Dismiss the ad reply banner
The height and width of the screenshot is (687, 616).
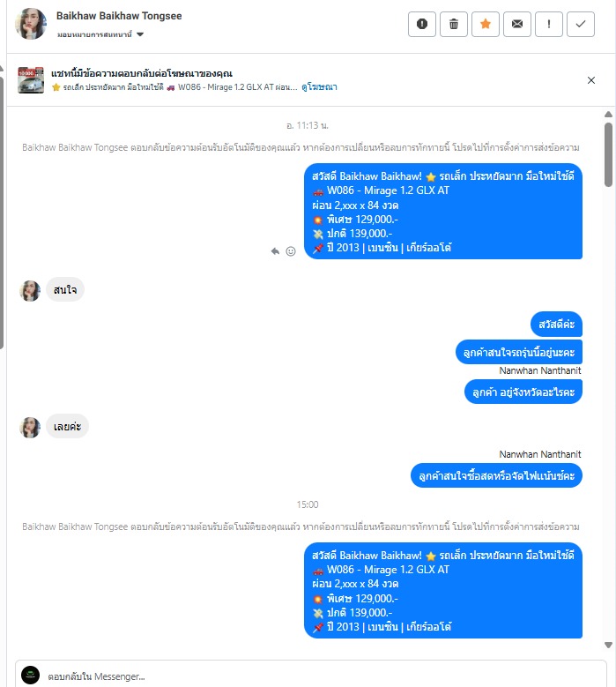point(591,80)
